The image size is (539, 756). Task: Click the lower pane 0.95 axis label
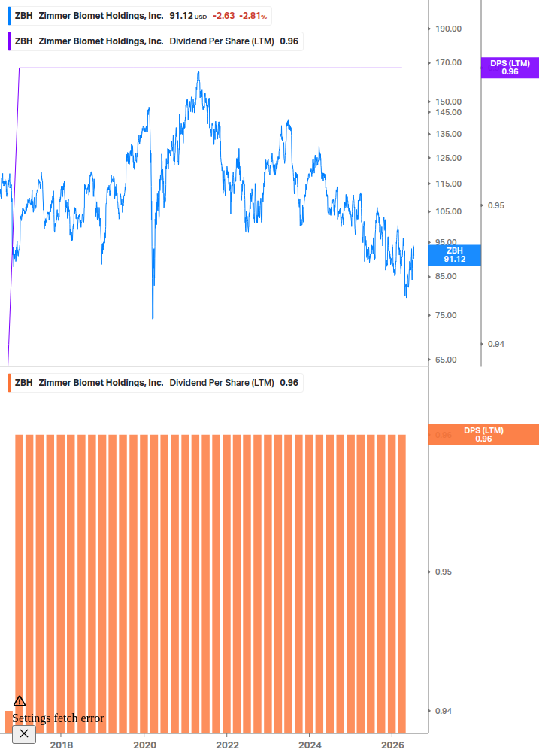444,572
